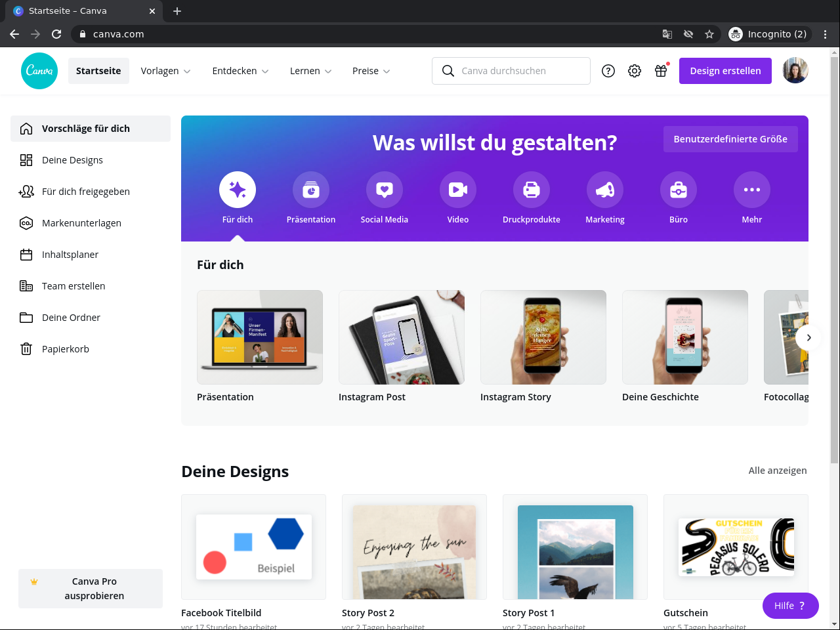This screenshot has width=840, height=630.
Task: Open a new browser tab
Action: (177, 11)
